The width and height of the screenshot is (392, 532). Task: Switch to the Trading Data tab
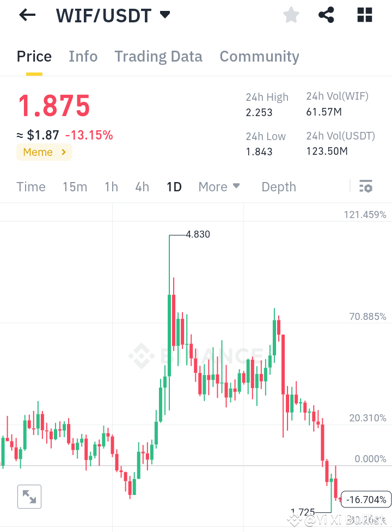tap(158, 56)
